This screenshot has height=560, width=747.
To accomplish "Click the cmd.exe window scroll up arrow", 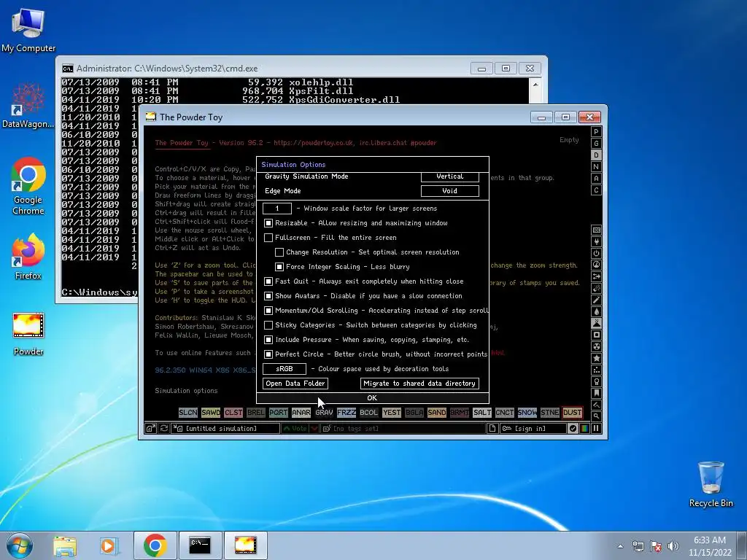I will click(x=535, y=85).
